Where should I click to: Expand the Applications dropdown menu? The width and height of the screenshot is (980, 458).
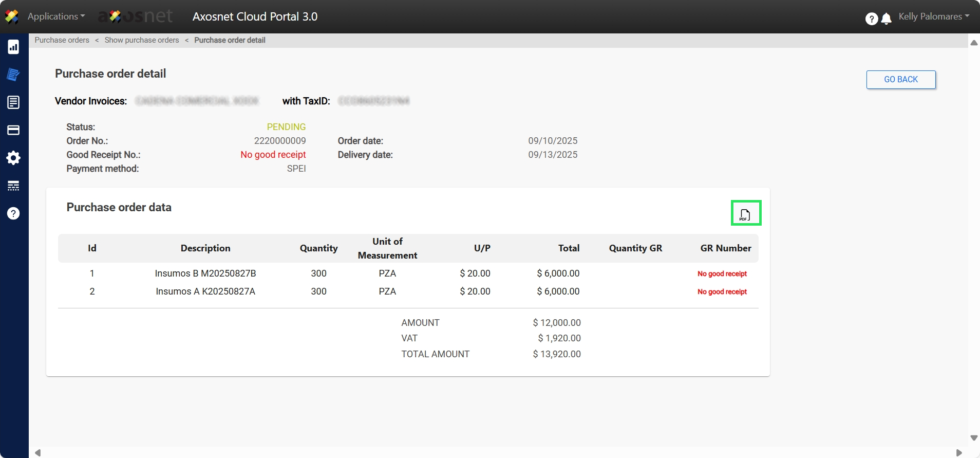(56, 16)
